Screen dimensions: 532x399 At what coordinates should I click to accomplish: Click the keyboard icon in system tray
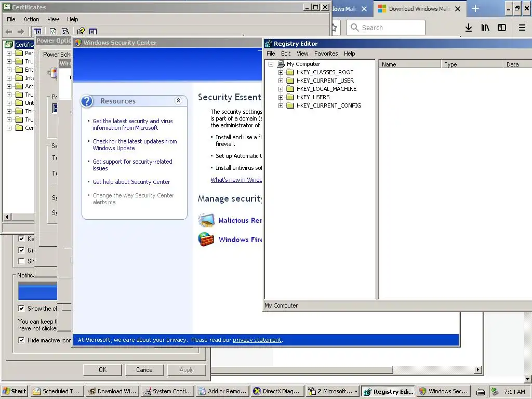pos(481,392)
